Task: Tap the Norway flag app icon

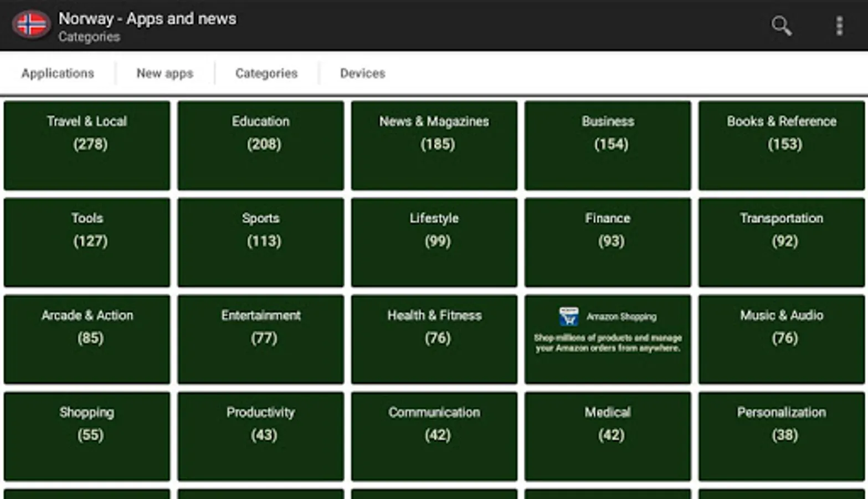Action: [32, 25]
